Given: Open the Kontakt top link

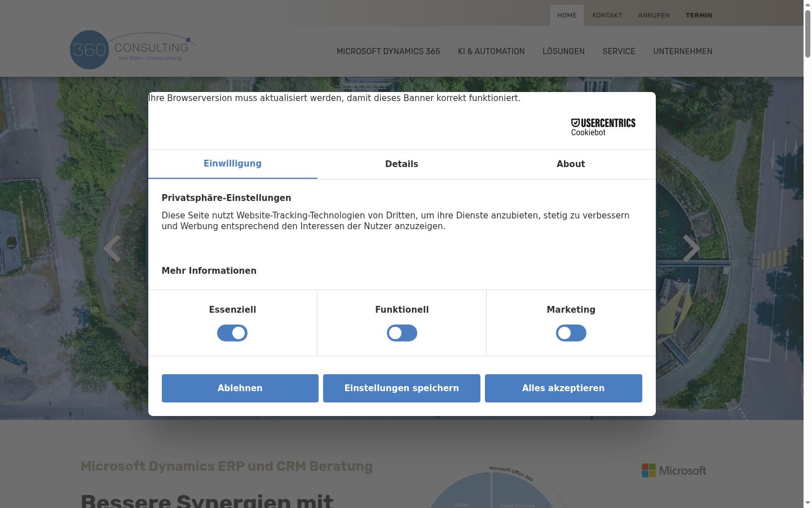Looking at the screenshot, I should 607,15.
